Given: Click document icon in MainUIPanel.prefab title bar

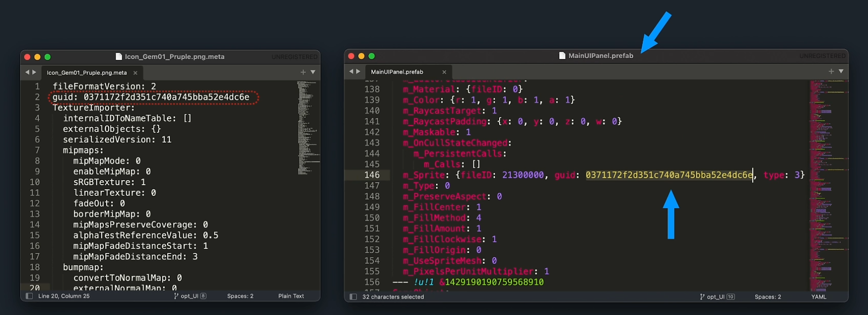Looking at the screenshot, I should pos(562,55).
